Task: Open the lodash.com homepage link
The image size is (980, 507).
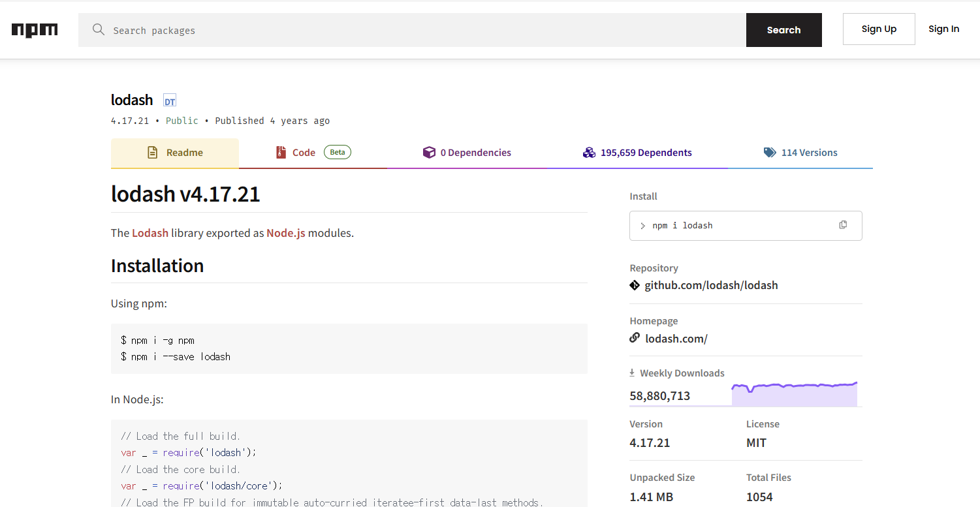Action: pyautogui.click(x=676, y=339)
